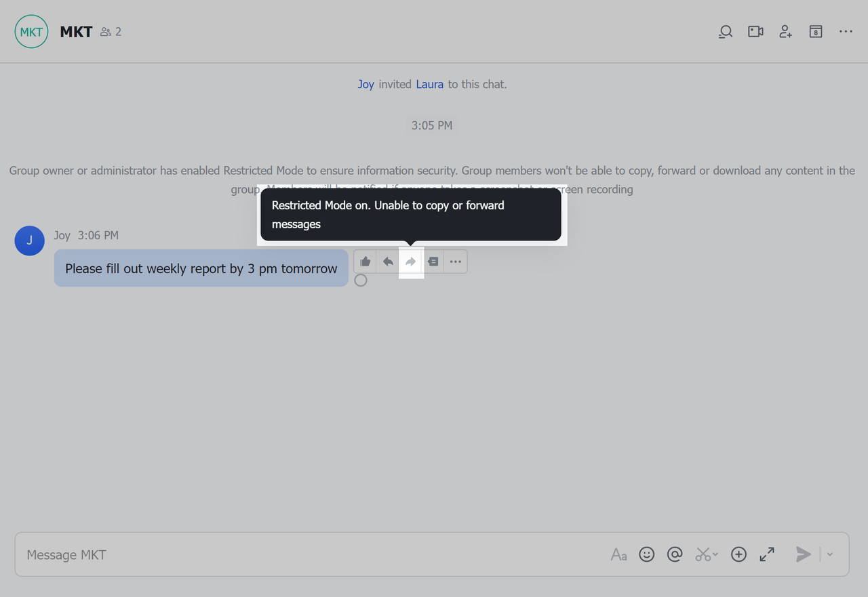Click the disabled forward arrow icon
Screen dimensions: 868x597
pyautogui.click(x=410, y=262)
